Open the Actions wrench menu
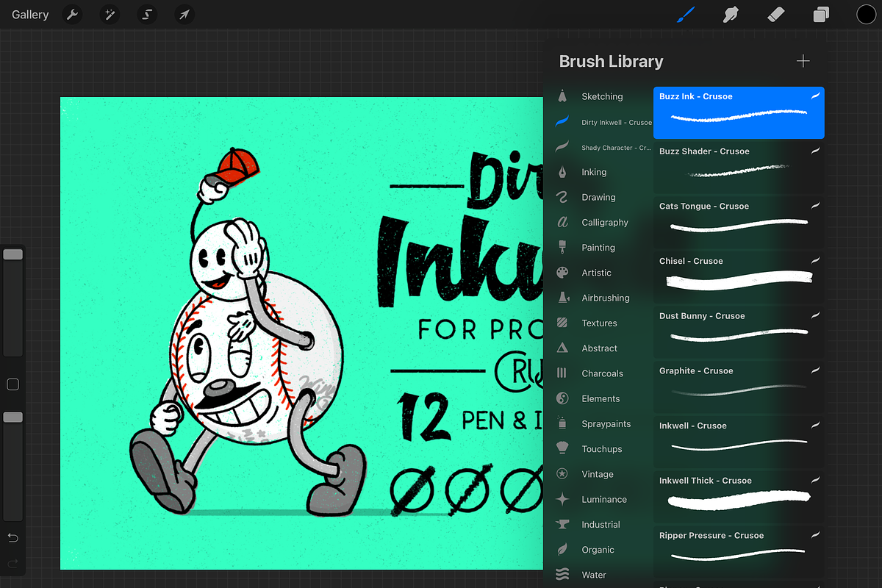The width and height of the screenshot is (882, 588). (x=72, y=15)
